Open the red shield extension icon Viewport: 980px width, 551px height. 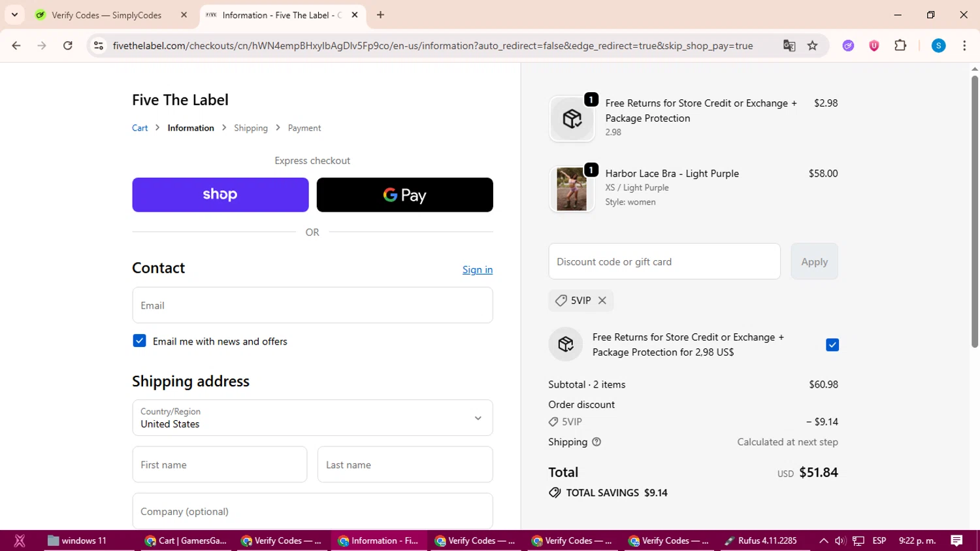tap(874, 46)
